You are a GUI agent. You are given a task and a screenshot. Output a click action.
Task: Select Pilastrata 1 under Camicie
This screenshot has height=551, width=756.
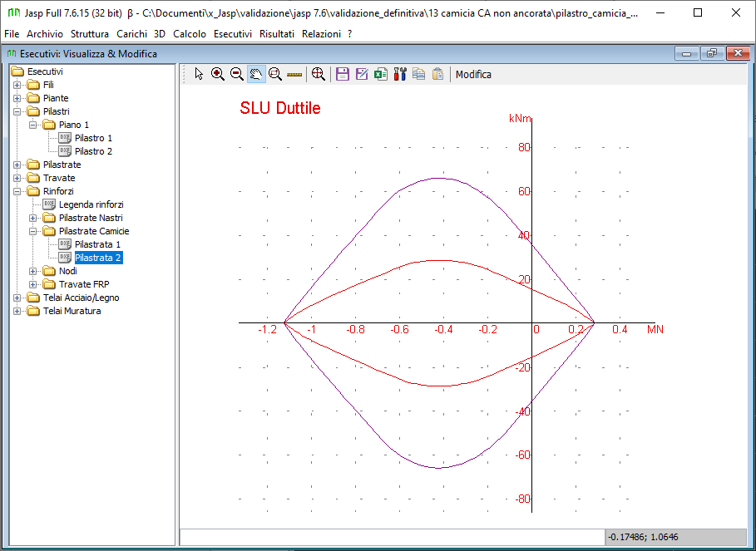pyautogui.click(x=97, y=244)
